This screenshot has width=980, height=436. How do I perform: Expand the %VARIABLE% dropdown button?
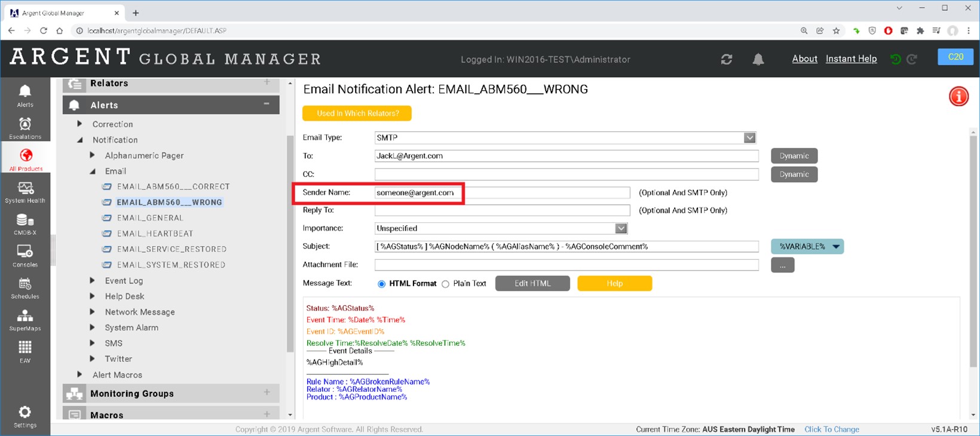coord(836,247)
